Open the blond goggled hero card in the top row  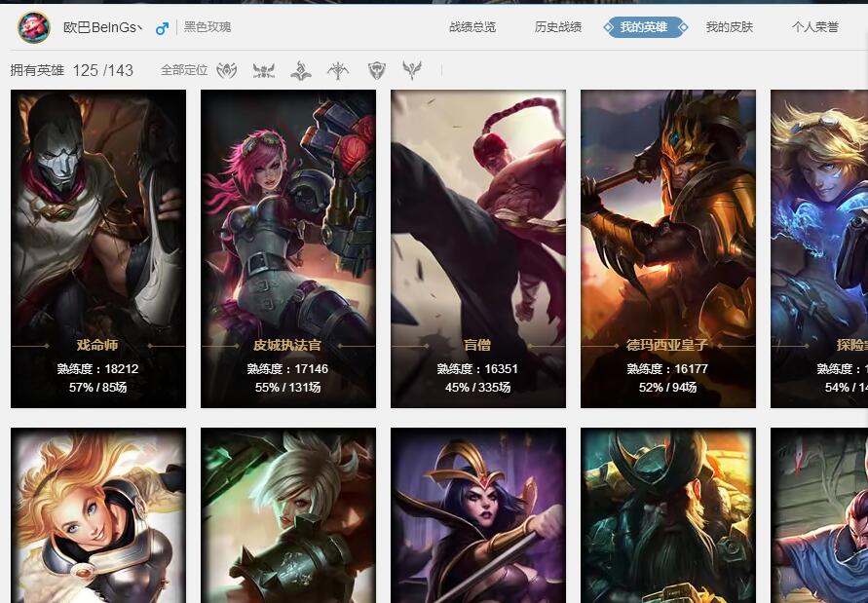coord(819,248)
